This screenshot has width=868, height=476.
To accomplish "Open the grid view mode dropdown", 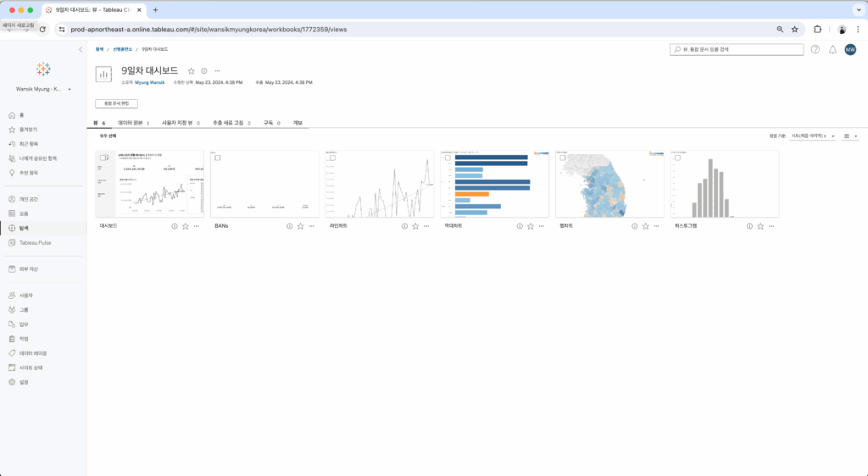I will click(850, 136).
